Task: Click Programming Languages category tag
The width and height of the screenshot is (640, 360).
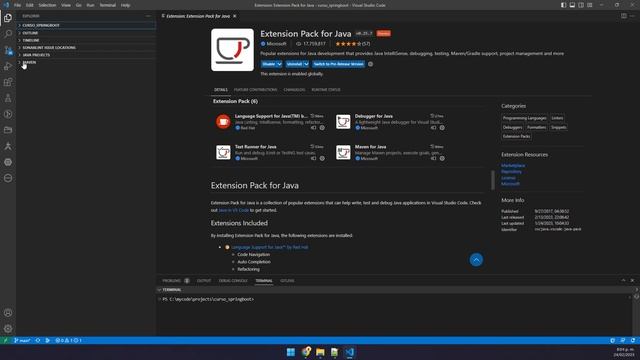Action: click(524, 118)
